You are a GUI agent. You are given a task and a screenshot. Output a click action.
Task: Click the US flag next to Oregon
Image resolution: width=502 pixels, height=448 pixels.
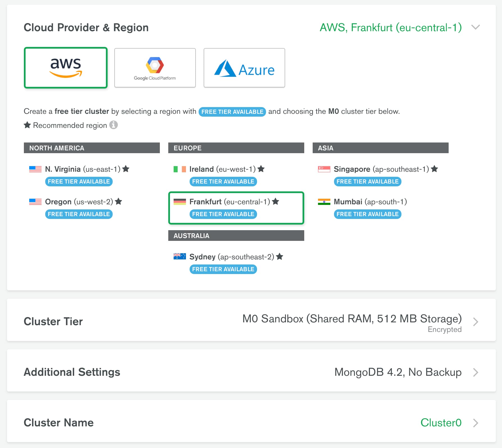coord(35,202)
